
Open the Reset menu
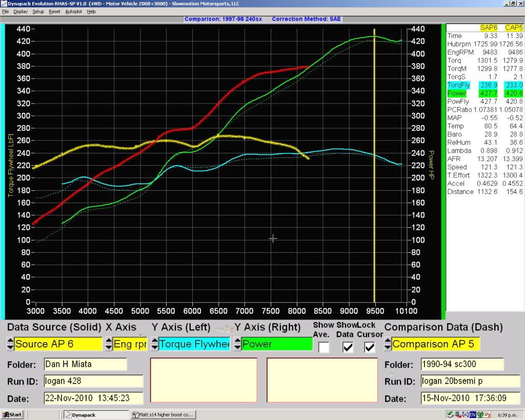pos(54,11)
